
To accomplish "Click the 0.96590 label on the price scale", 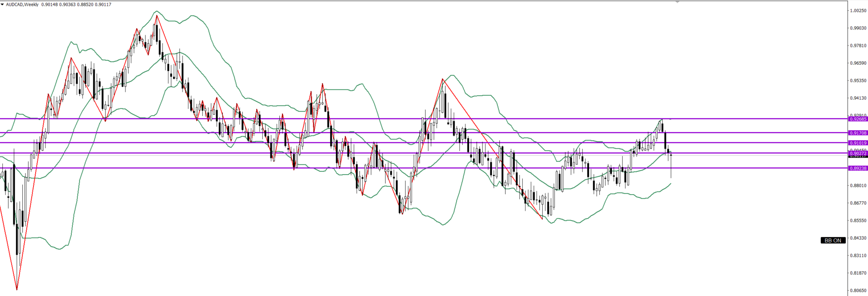I will tap(858, 63).
